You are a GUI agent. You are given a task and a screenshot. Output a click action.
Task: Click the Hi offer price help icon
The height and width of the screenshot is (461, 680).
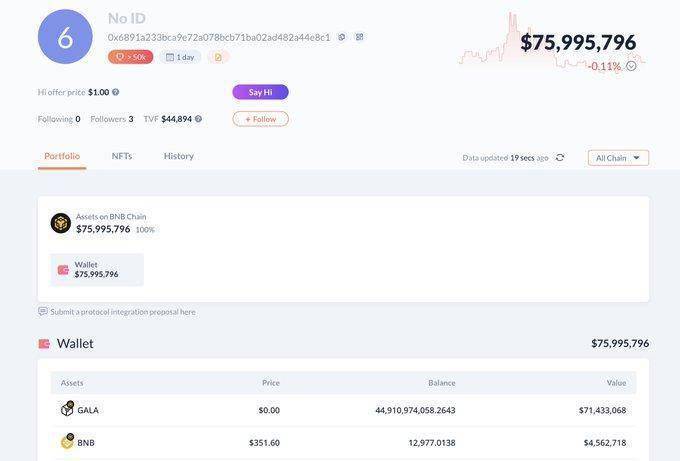[116, 92]
